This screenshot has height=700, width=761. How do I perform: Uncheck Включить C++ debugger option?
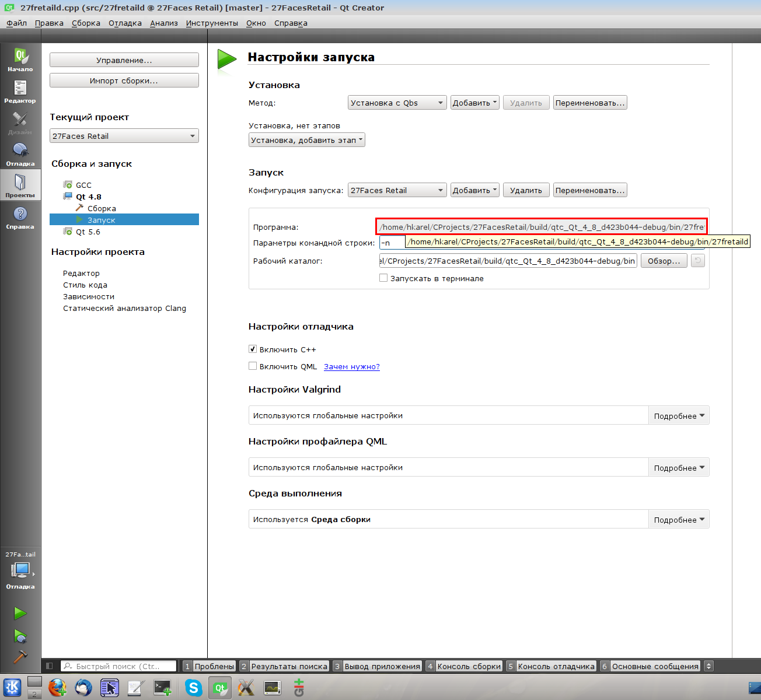point(253,349)
